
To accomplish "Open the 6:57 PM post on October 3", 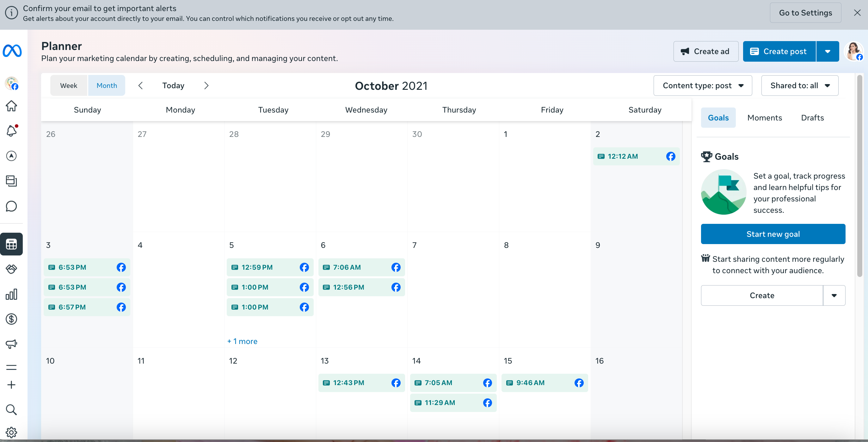I will point(87,307).
